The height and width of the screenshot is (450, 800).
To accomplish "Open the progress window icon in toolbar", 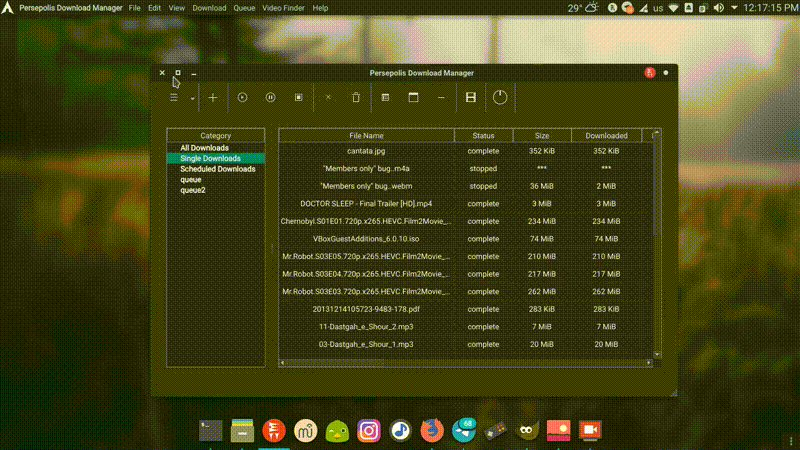I will tap(413, 97).
